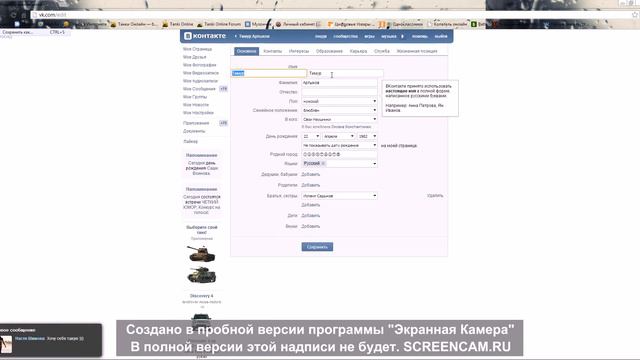Viewport: 640px width, 360px height.
Task: Open Моя Страница in the left menu
Action: (198, 49)
